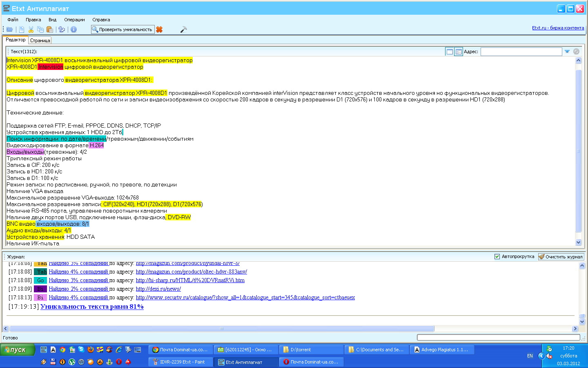Launch uTorrent from quick launch bar
The image size is (588, 368).
pos(72,362)
